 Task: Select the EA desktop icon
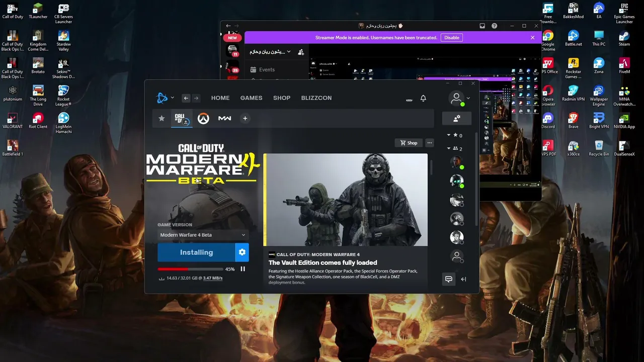[x=599, y=11]
